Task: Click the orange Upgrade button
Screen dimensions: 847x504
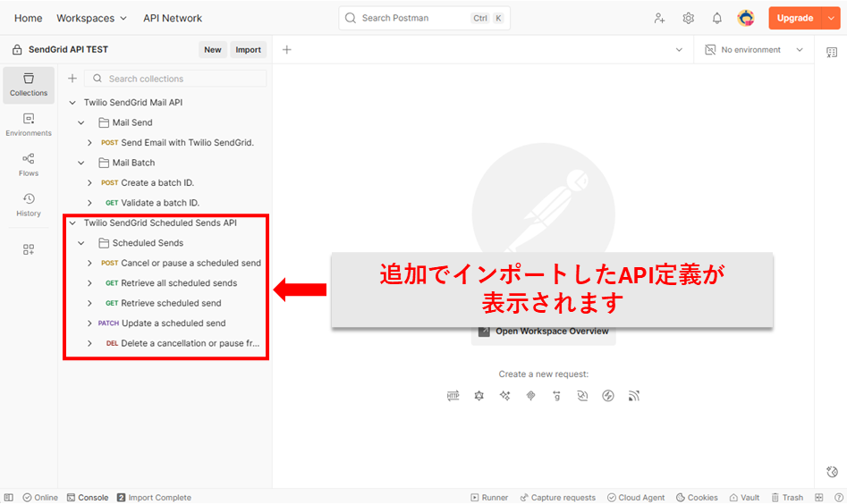Action: click(794, 18)
